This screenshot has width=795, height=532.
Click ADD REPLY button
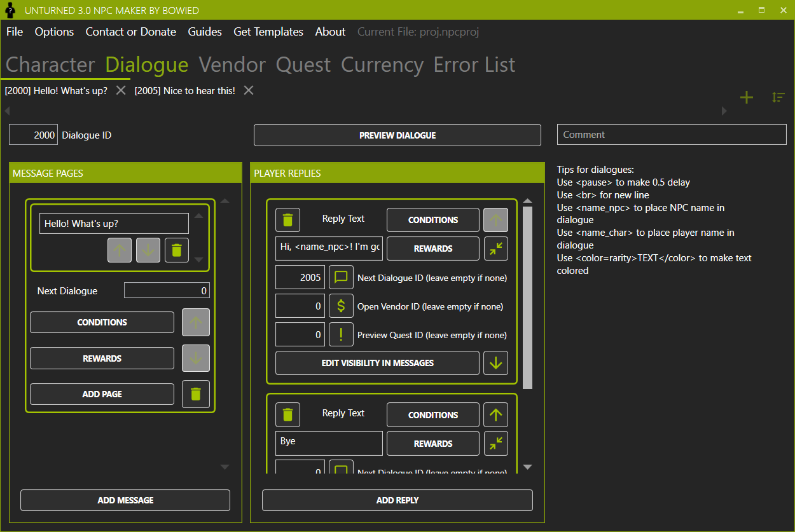397,500
